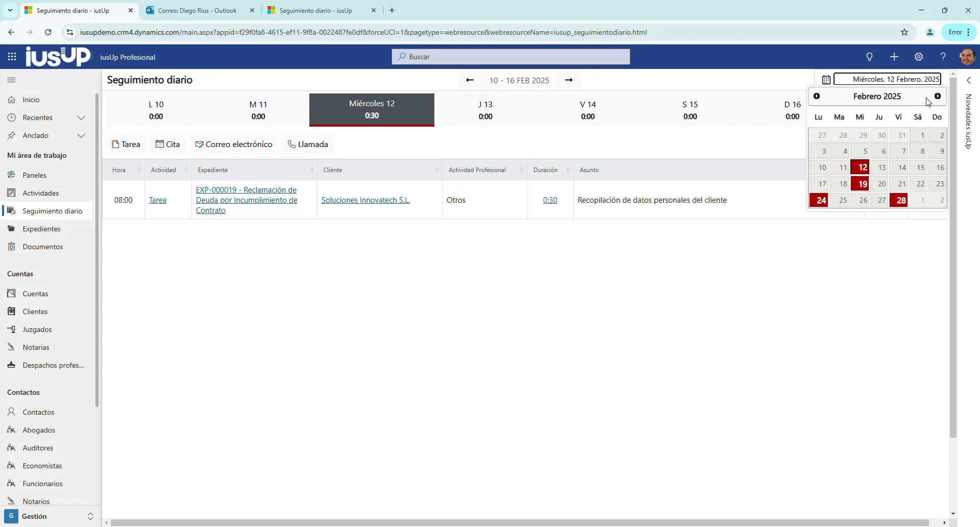The width and height of the screenshot is (980, 527).
Task: Open Expedientes in the sidebar
Action: 41,229
